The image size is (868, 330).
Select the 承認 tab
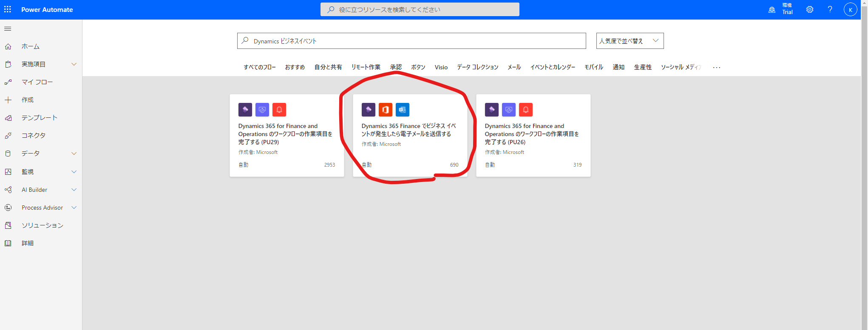coord(396,67)
